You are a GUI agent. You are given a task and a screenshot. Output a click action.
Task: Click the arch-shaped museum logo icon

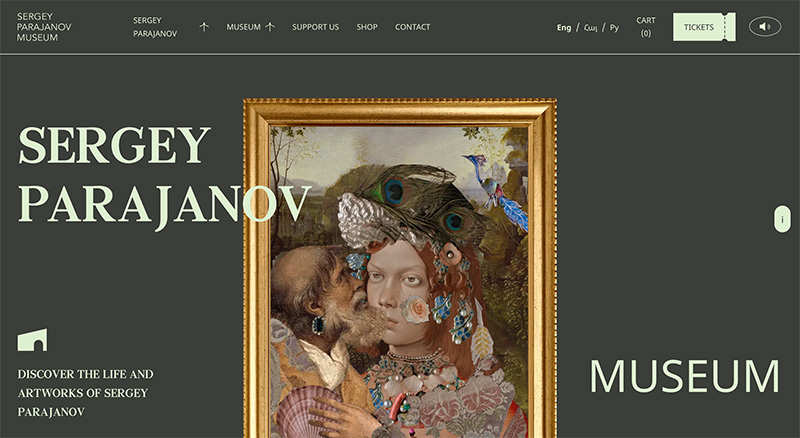(x=32, y=339)
